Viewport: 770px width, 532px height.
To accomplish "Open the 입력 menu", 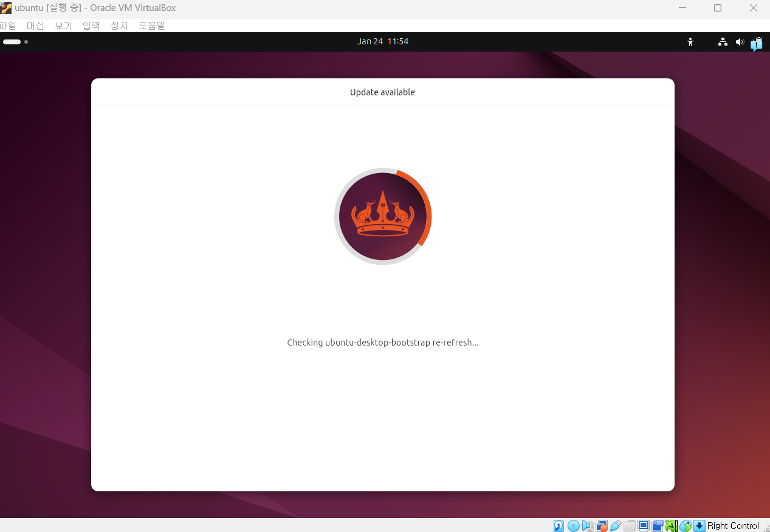I will (x=91, y=26).
